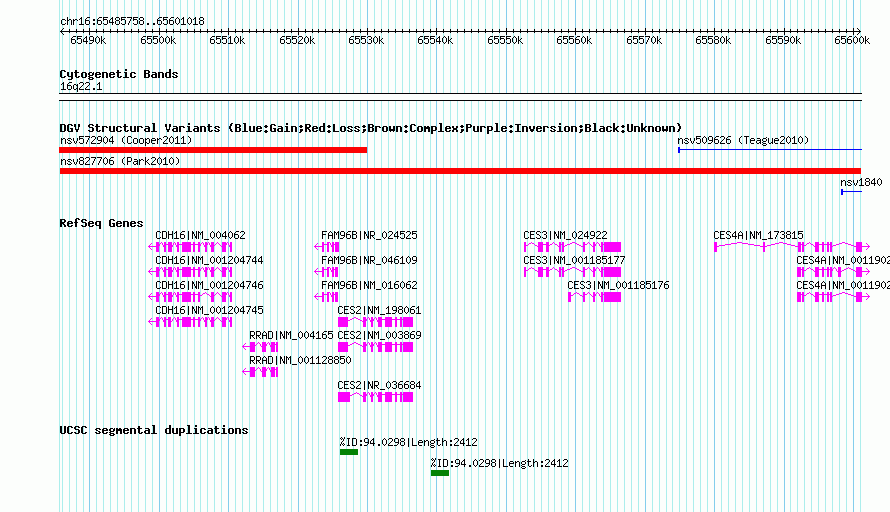Screen dimensions: 890x512
Task: Click the RefSeq Genes track title
Action: coord(101,223)
